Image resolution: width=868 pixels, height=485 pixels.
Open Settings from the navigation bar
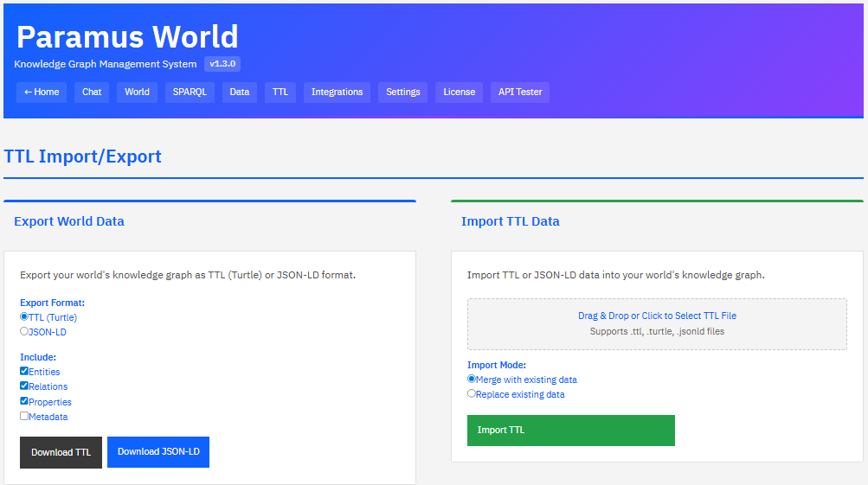click(403, 93)
